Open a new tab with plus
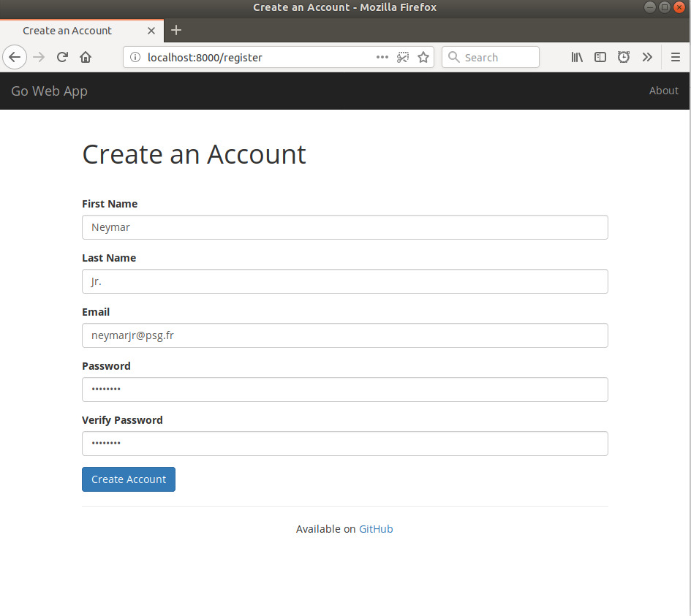Image resolution: width=691 pixels, height=616 pixels. click(x=176, y=31)
